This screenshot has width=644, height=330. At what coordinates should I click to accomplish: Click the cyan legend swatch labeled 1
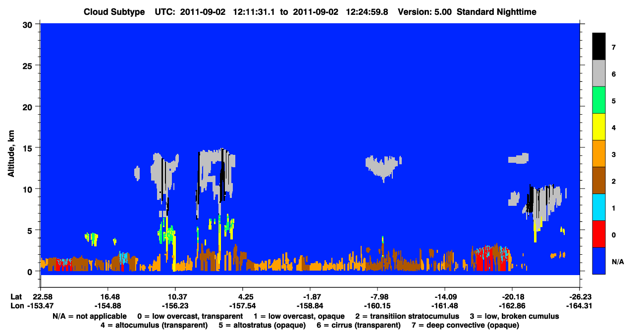click(x=599, y=207)
